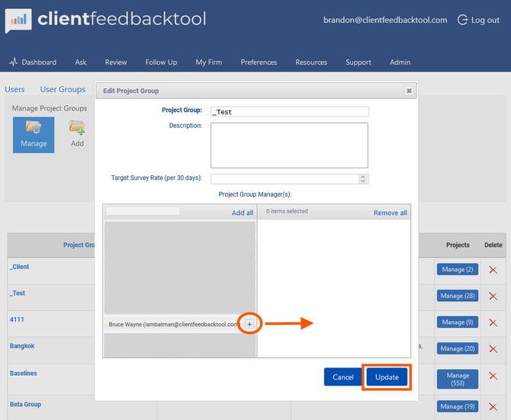Click the Remove all link

click(x=390, y=213)
